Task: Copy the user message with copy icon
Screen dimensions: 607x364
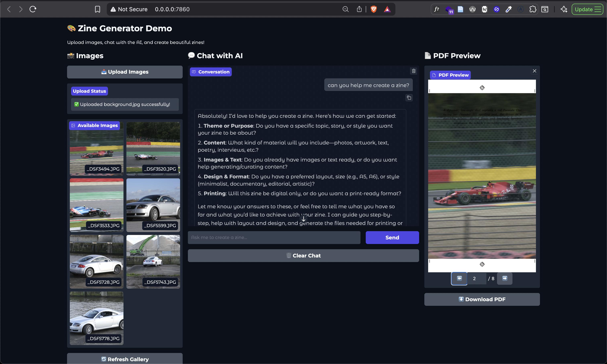Action: [x=409, y=98]
